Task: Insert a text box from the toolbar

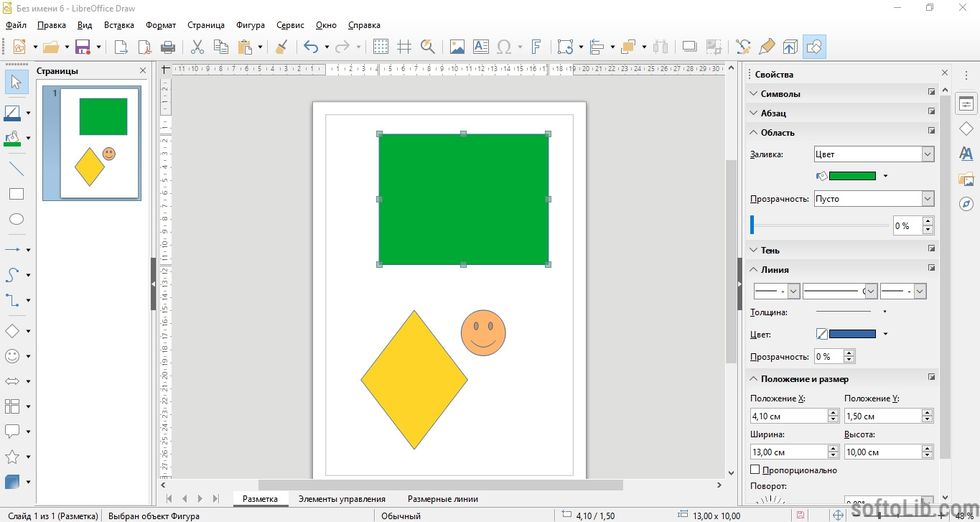Action: pos(481,47)
